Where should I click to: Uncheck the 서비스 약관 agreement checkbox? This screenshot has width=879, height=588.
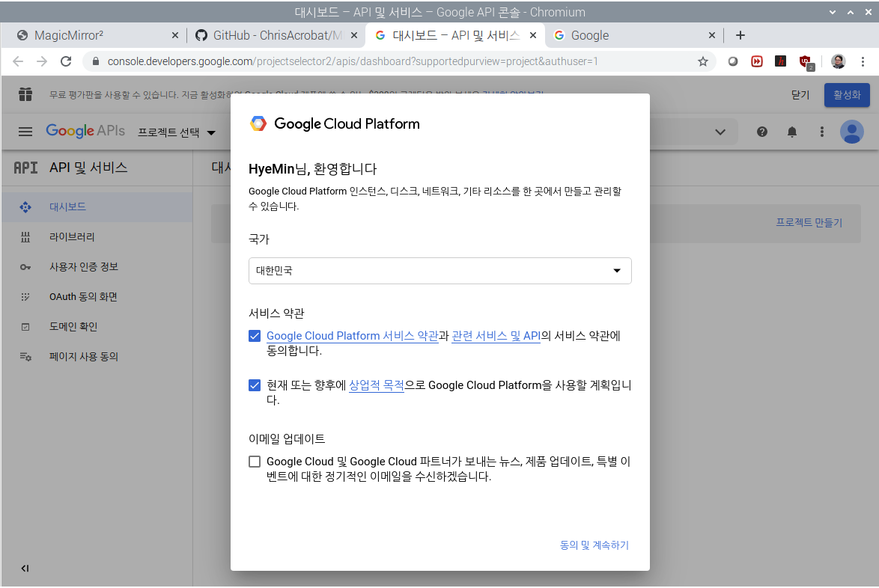pyautogui.click(x=255, y=336)
